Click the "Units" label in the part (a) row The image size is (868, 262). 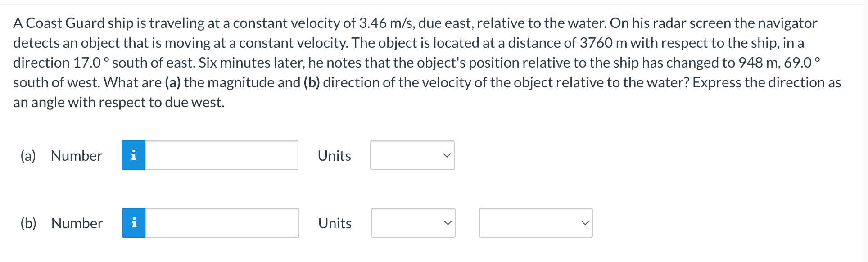pos(334,156)
